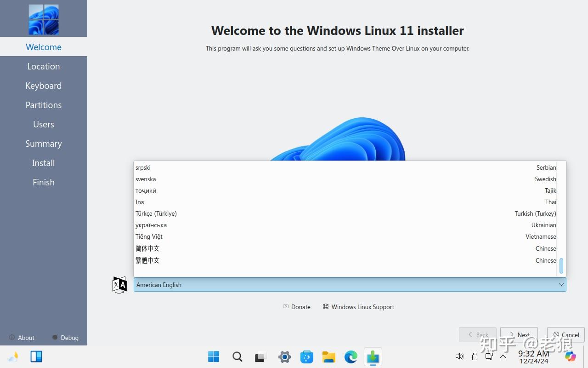The image size is (588, 368).
Task: Click the installer's green download icon in taskbar
Action: tap(373, 356)
